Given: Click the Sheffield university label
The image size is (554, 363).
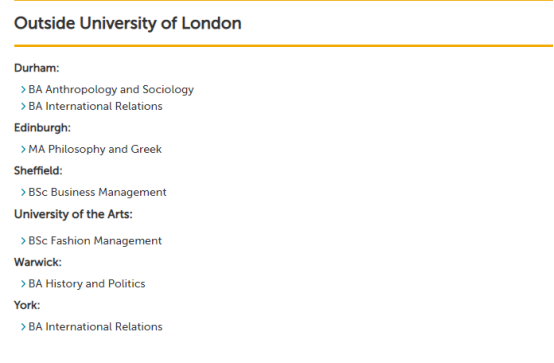Looking at the screenshot, I should 38,171.
